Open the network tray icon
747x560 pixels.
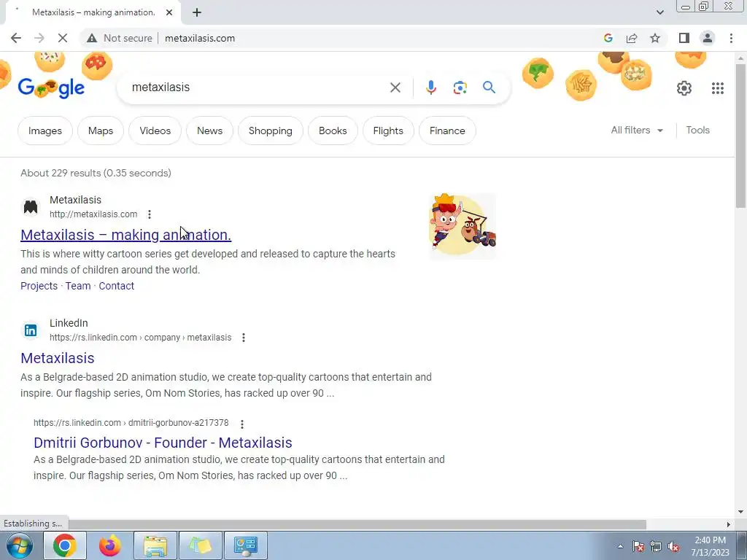(656, 546)
